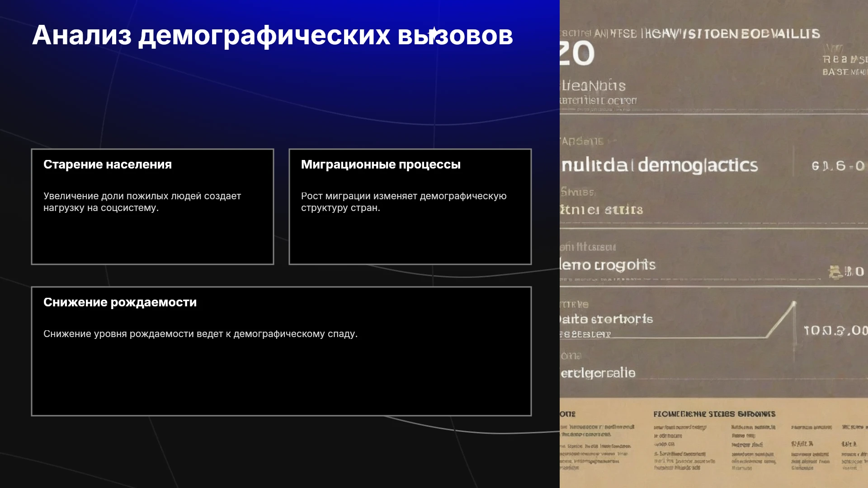Click the text 'Рост миграции изменяет демографическую структуру'

[404, 202]
